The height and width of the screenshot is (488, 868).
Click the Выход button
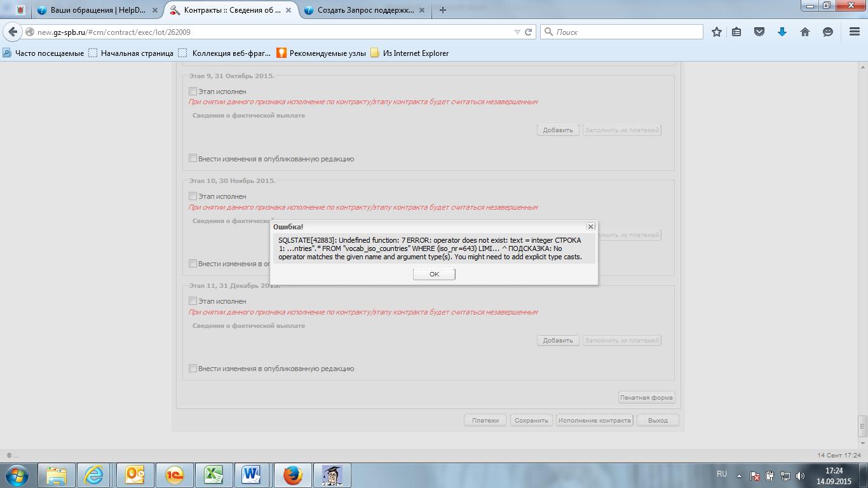click(658, 421)
